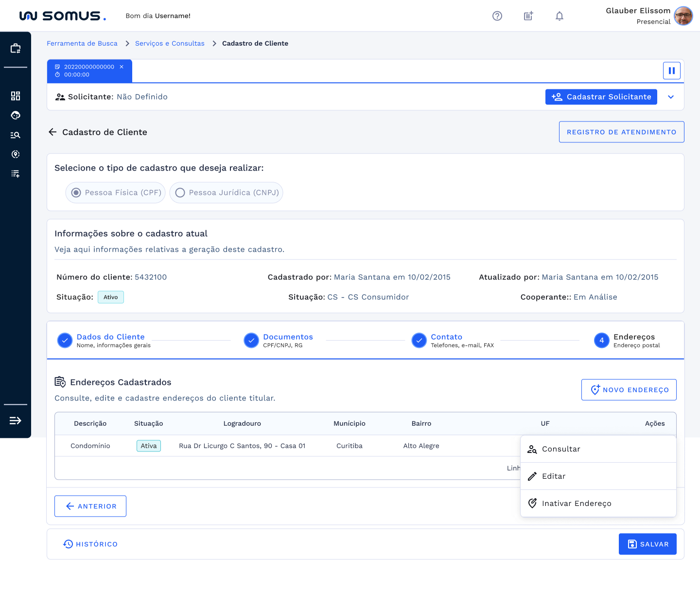The width and height of the screenshot is (700, 591).
Task: Close the 20220000000000 protocol tab
Action: point(122,67)
